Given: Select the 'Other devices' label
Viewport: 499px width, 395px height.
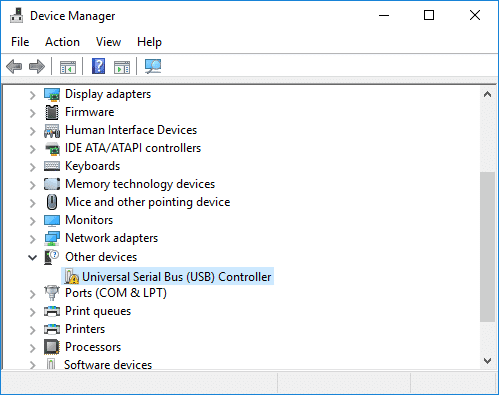Looking at the screenshot, I should [101, 257].
